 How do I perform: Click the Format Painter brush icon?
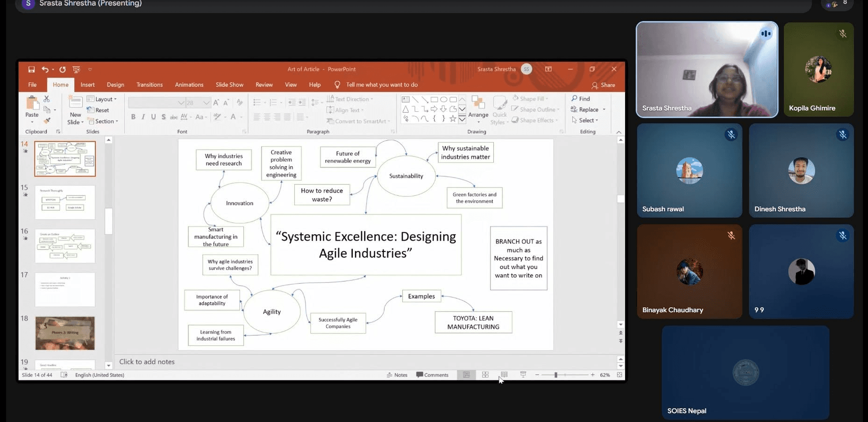coord(47,121)
